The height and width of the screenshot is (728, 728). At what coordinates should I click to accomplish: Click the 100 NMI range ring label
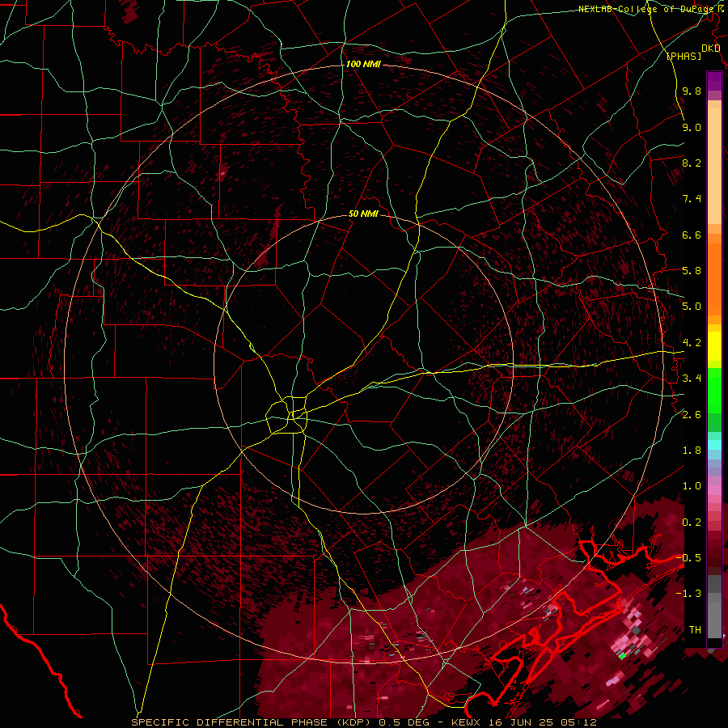(363, 64)
